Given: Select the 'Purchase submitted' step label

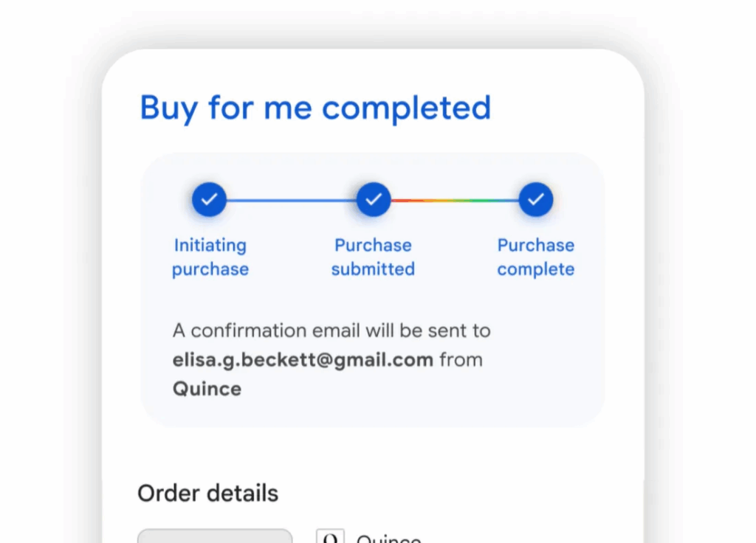Looking at the screenshot, I should click(x=373, y=257).
